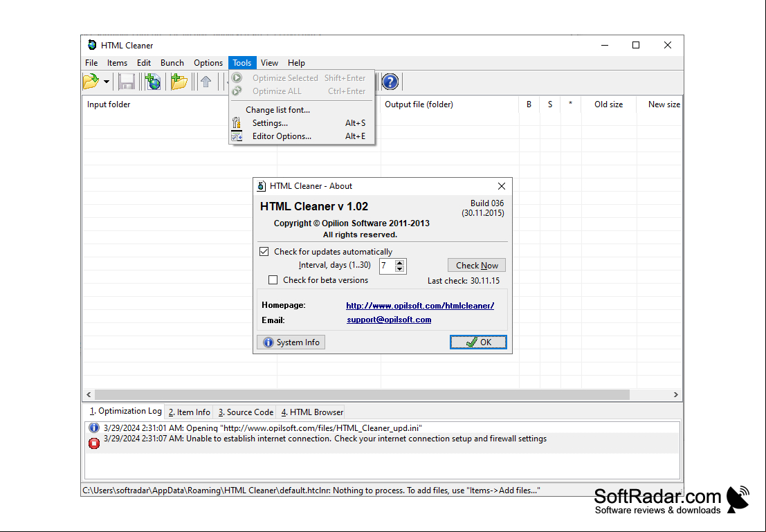Screen dimensions: 766x532
Task: Click the Output file (folder) column header
Action: (450, 104)
